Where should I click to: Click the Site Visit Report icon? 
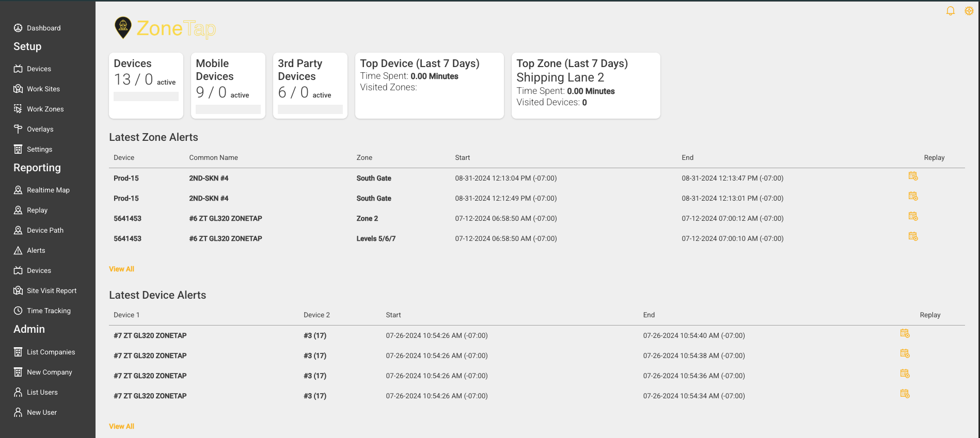tap(18, 290)
